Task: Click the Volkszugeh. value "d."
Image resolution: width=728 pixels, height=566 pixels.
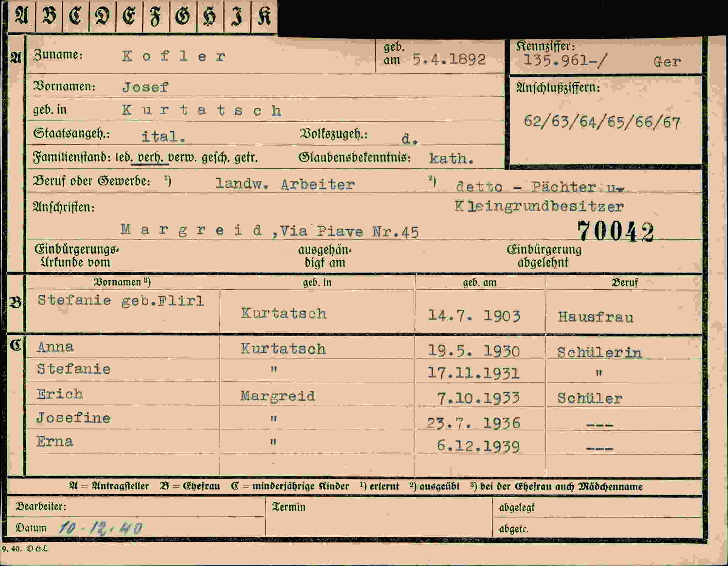Action: click(x=410, y=139)
